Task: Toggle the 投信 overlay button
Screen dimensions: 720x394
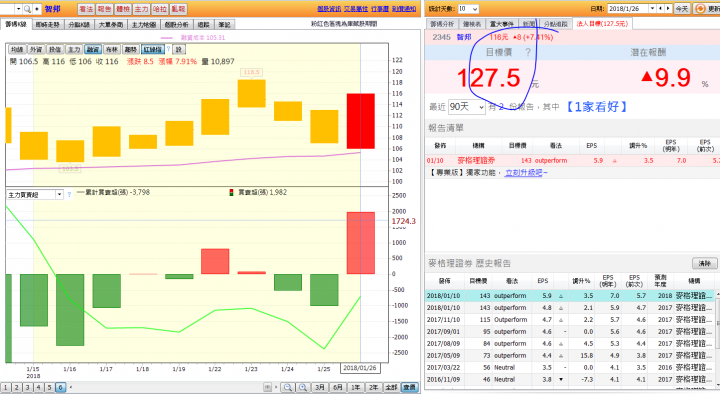Action: 55,49
